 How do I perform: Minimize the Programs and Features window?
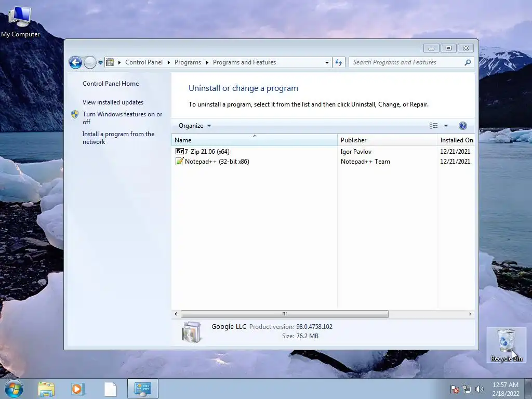pos(431,48)
